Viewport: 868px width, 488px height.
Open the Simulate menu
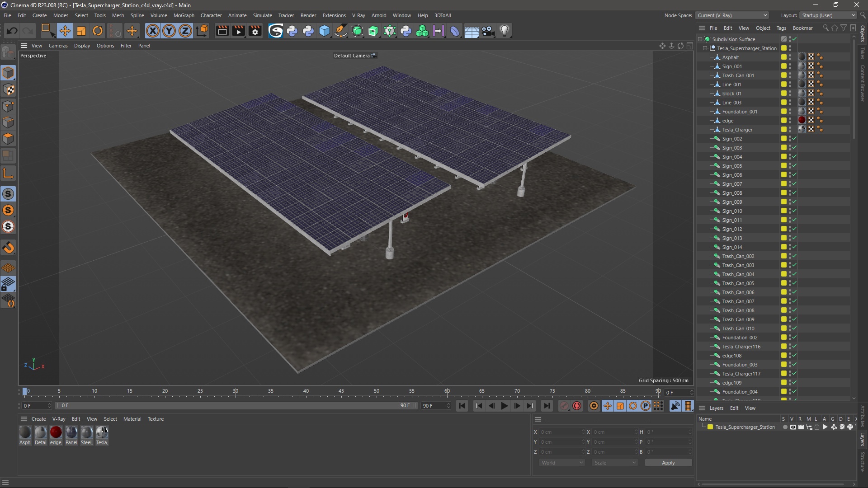click(x=262, y=15)
